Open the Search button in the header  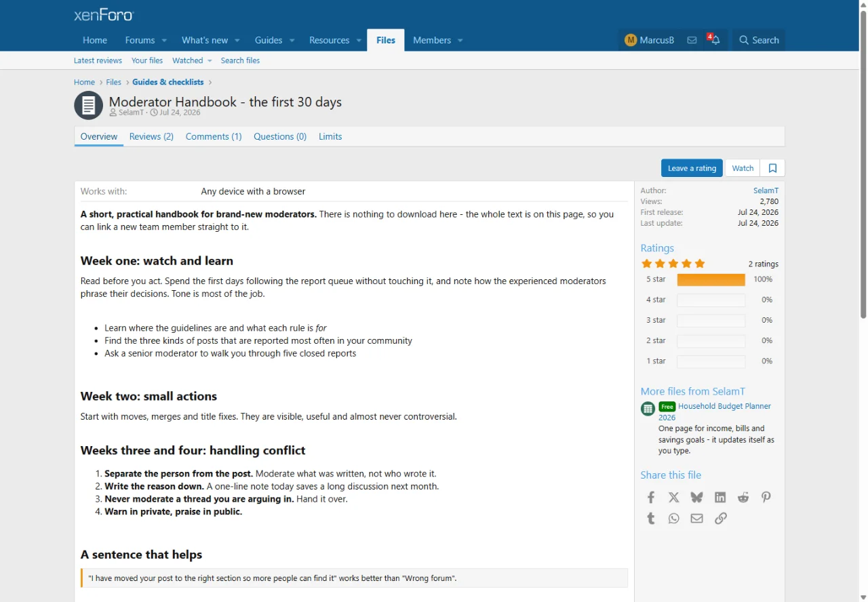[759, 40]
